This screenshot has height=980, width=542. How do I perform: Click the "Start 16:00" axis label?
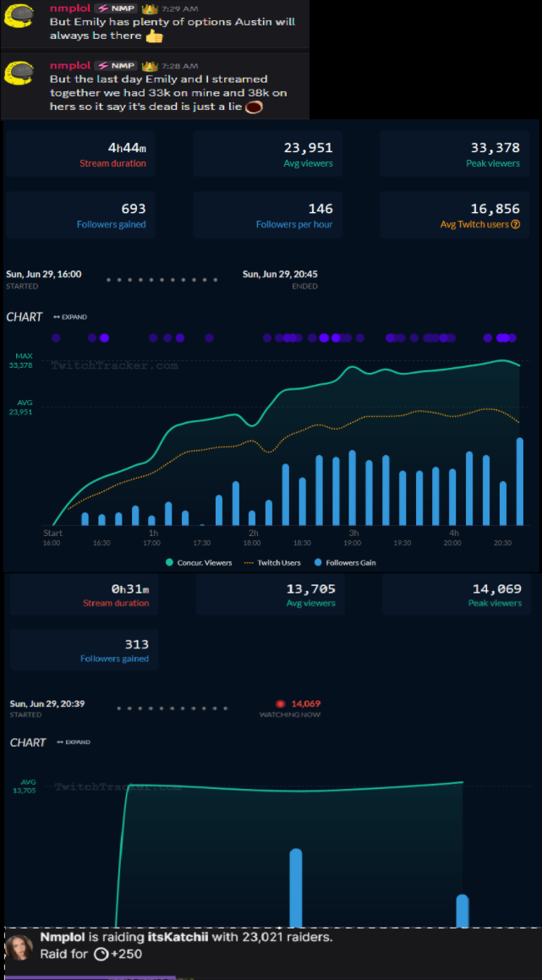point(52,538)
